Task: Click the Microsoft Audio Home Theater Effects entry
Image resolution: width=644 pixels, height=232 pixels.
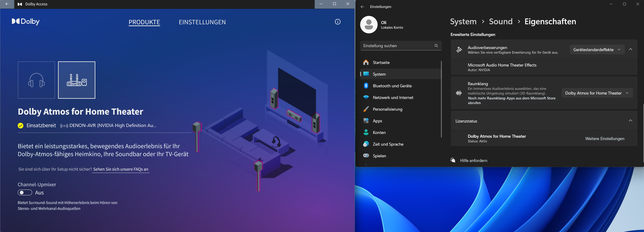Action: point(544,67)
